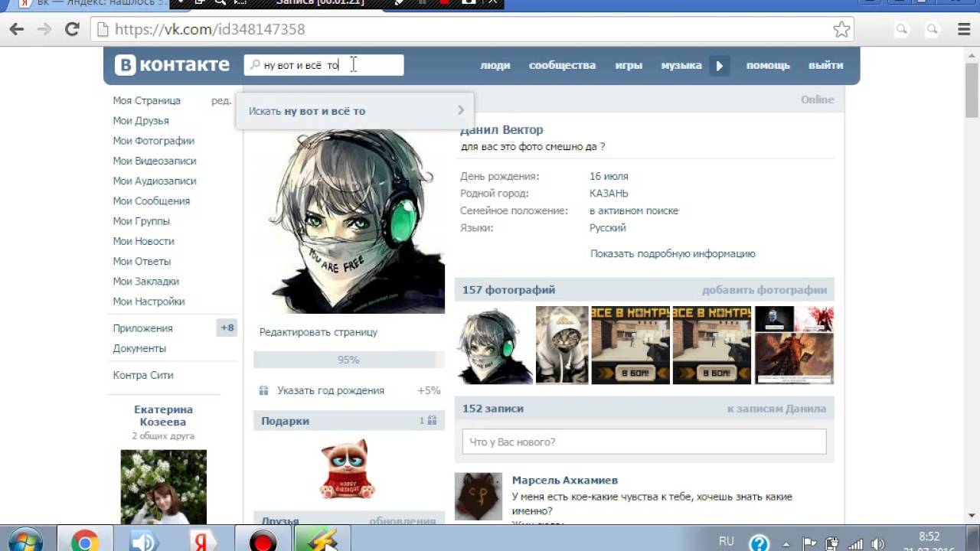Screen dimensions: 980x551
Task: Open Windows Start button
Action: coord(25,541)
